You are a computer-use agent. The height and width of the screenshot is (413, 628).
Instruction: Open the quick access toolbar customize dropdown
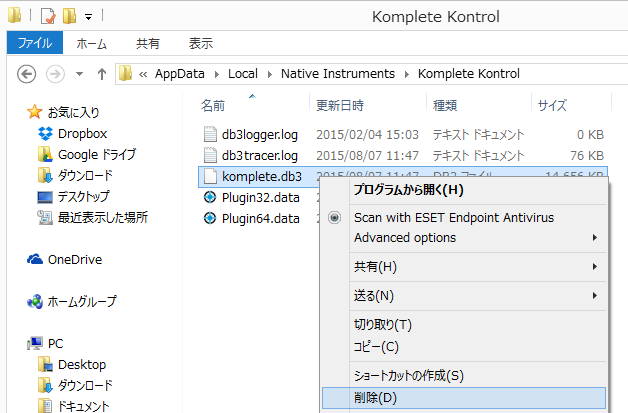pos(89,17)
